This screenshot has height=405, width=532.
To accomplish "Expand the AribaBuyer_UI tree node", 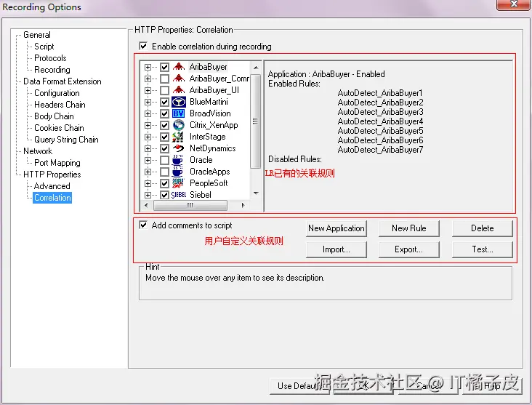I will (x=148, y=90).
